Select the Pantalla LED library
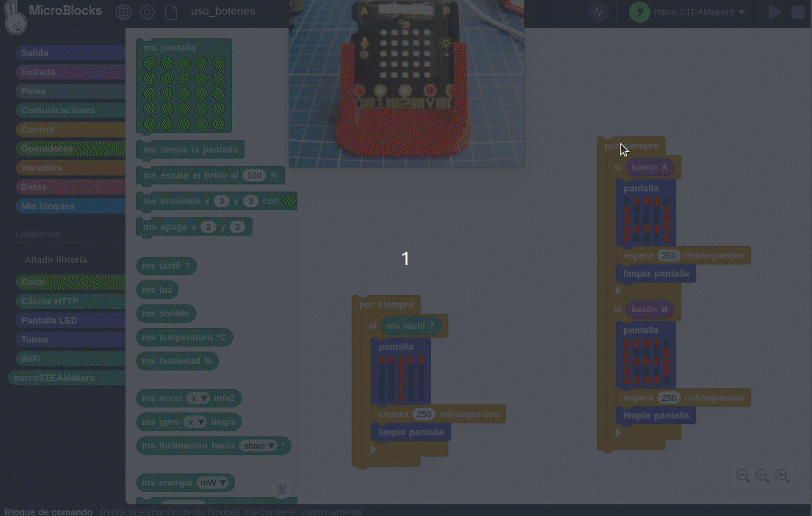 click(70, 320)
